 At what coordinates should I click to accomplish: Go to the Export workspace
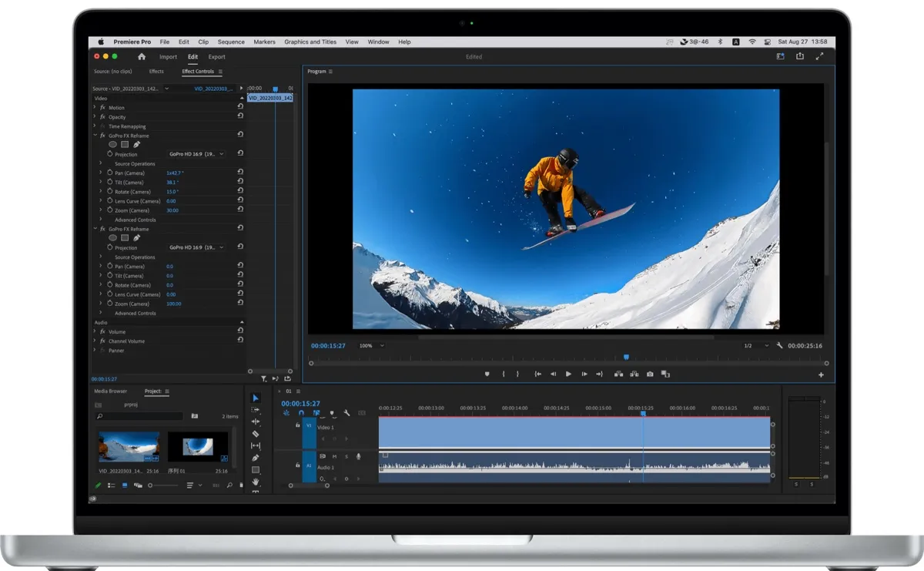coord(217,57)
